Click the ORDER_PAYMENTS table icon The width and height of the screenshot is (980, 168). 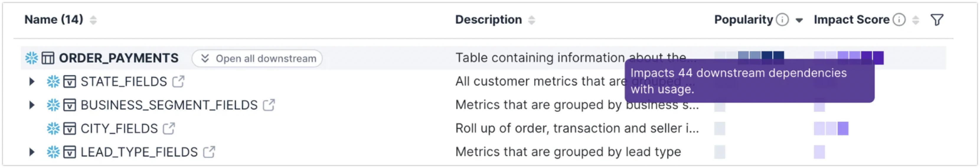point(48,58)
